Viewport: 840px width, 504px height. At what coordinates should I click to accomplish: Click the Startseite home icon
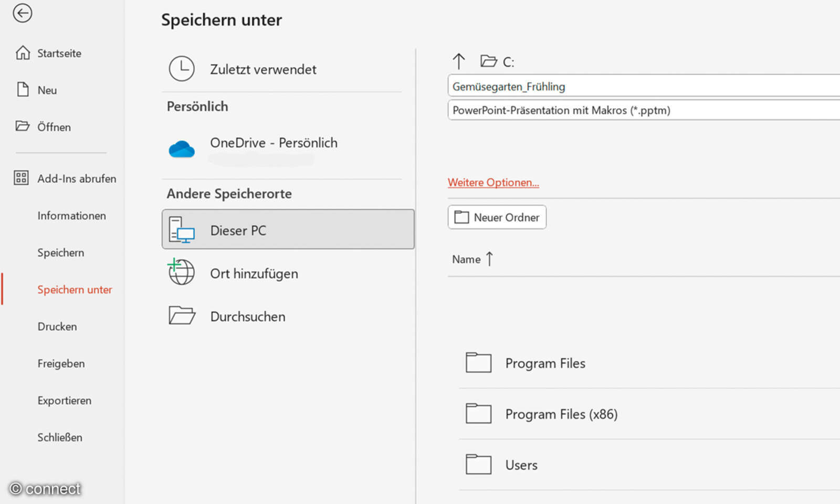tap(59, 52)
